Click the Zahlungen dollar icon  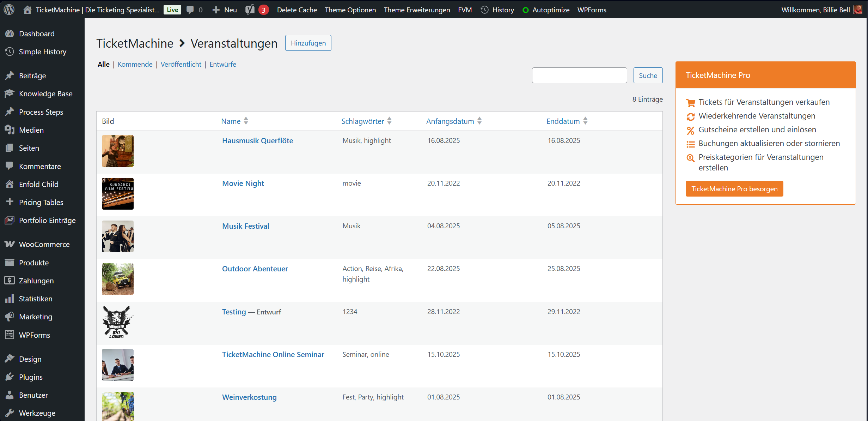[x=10, y=281]
